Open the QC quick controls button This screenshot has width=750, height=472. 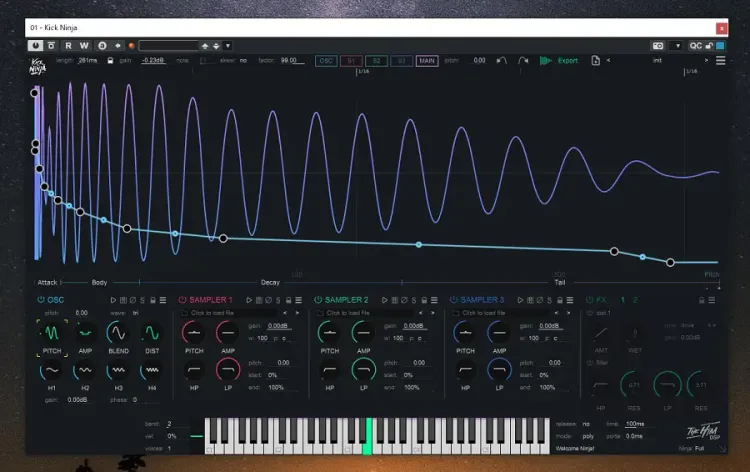click(x=695, y=46)
